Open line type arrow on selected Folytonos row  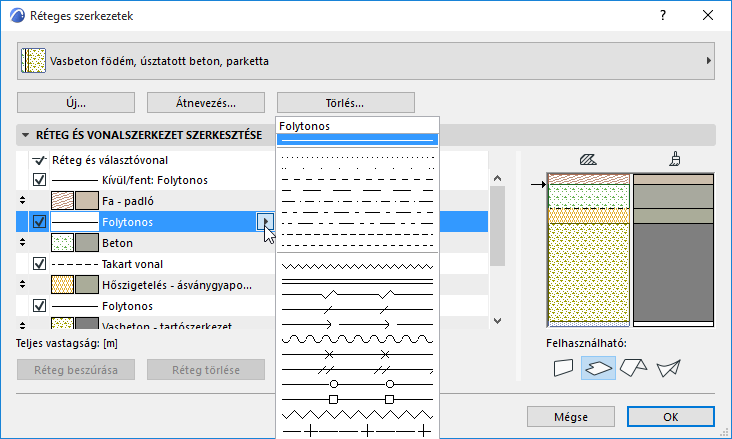click(264, 222)
